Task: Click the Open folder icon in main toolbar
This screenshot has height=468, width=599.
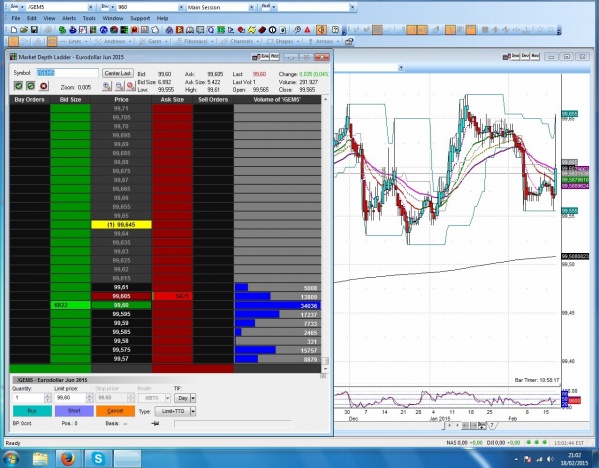Action: (x=24, y=30)
